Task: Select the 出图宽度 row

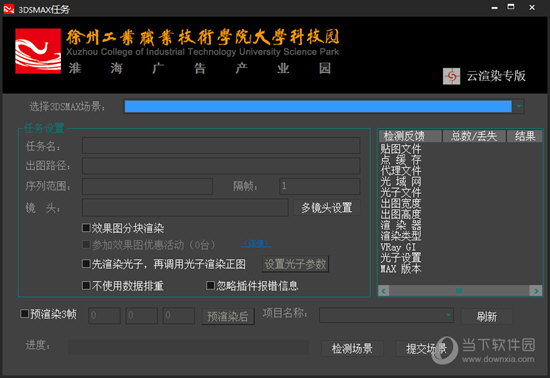Action: pos(401,203)
